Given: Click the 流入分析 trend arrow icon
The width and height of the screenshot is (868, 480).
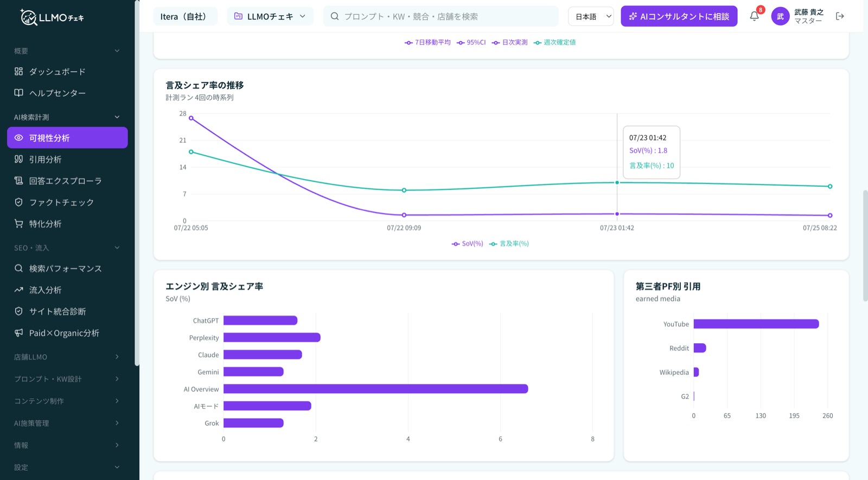Looking at the screenshot, I should [x=18, y=290].
